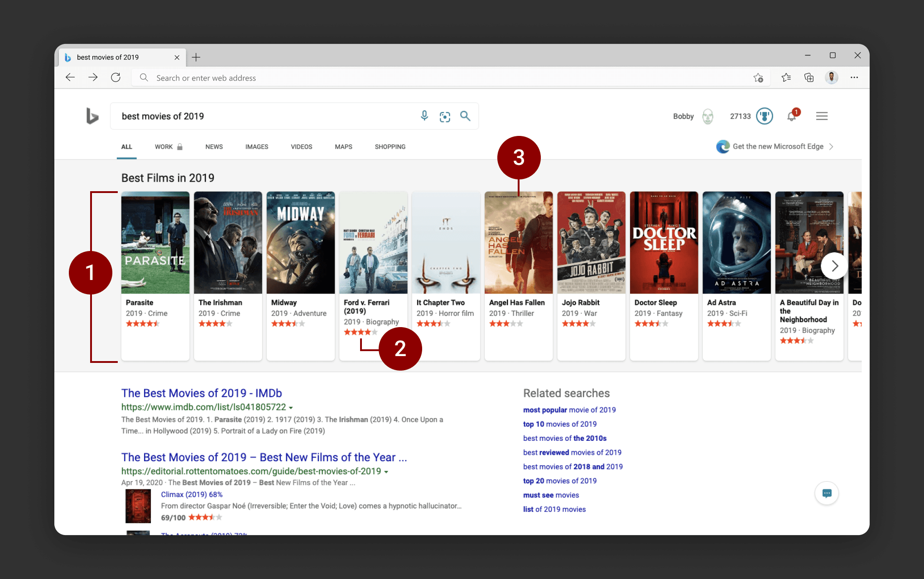Image resolution: width=924 pixels, height=579 pixels.
Task: Click the microphone voice search icon
Action: [x=424, y=116]
